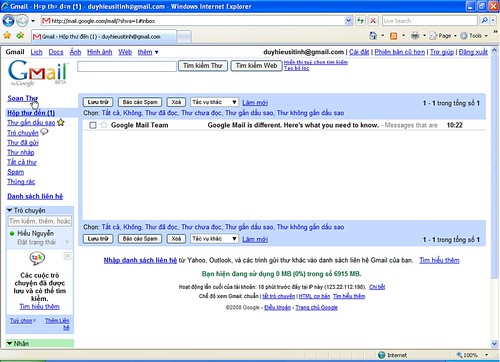Expand the thêm menu in top bar
Image resolution: width=500 pixels, height=362 pixels.
pyautogui.click(x=148, y=52)
